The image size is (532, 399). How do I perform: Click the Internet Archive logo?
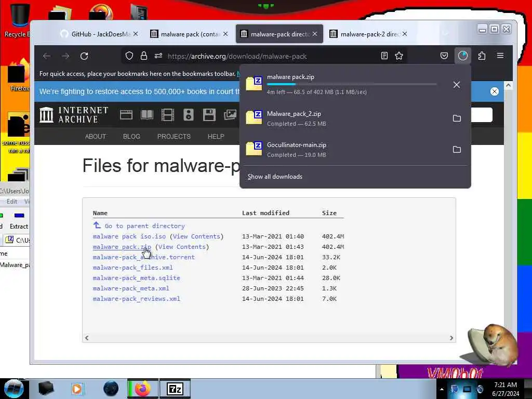tap(74, 115)
